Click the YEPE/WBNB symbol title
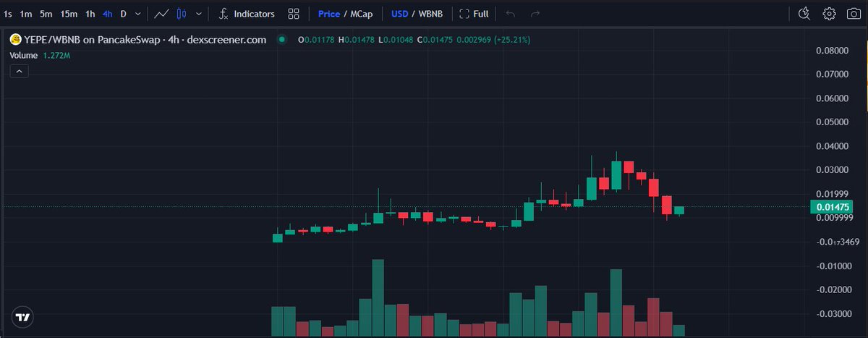The width and height of the screenshot is (868, 338). [x=145, y=39]
